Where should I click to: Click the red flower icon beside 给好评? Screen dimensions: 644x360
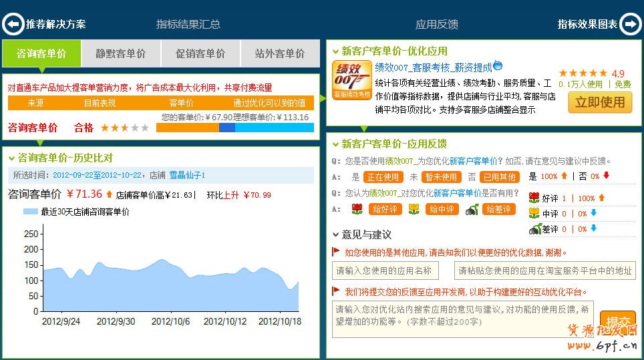point(357,209)
